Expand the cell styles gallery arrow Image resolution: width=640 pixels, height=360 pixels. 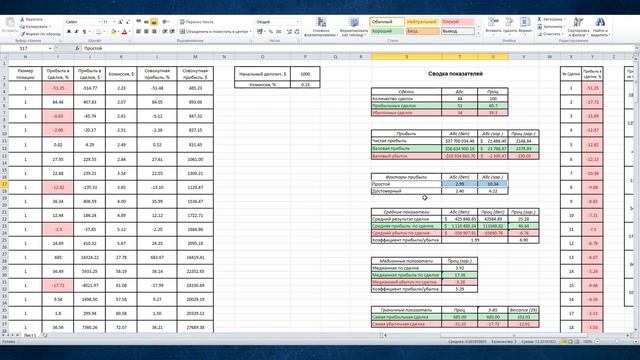[479, 33]
